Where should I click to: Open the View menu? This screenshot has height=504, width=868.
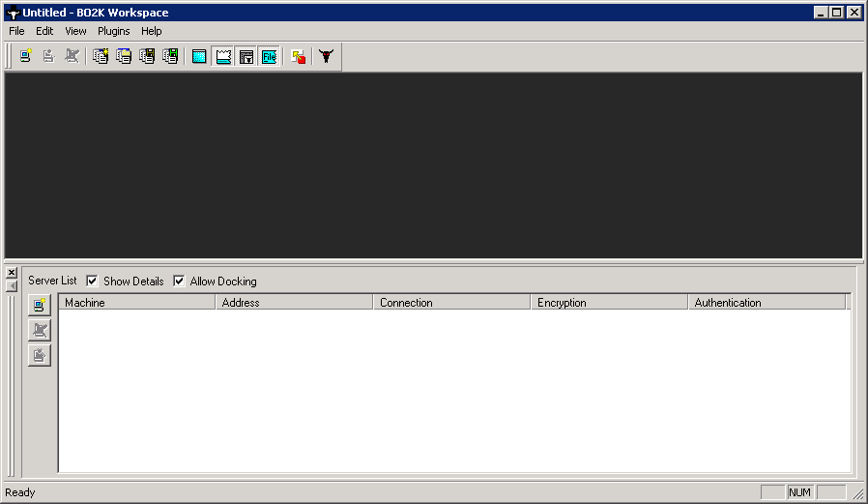click(x=75, y=31)
